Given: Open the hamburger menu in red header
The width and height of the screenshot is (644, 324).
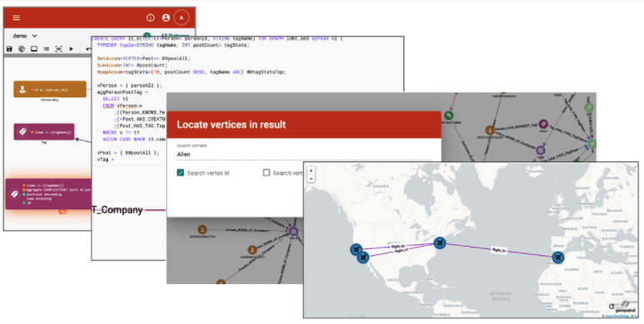Looking at the screenshot, I should [x=17, y=17].
